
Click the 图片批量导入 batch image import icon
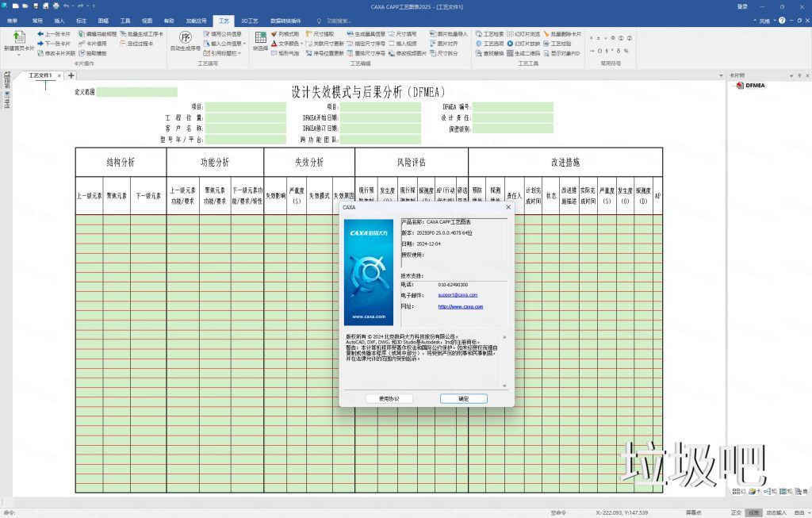[x=450, y=33]
